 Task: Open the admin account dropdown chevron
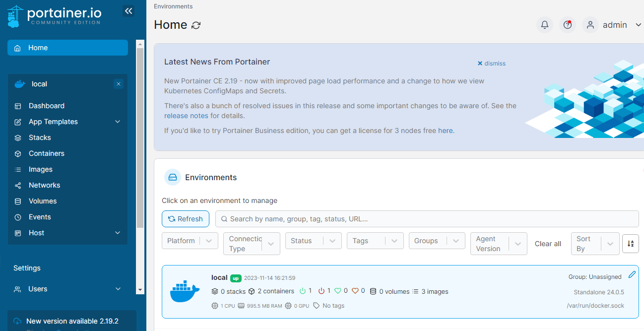[638, 25]
